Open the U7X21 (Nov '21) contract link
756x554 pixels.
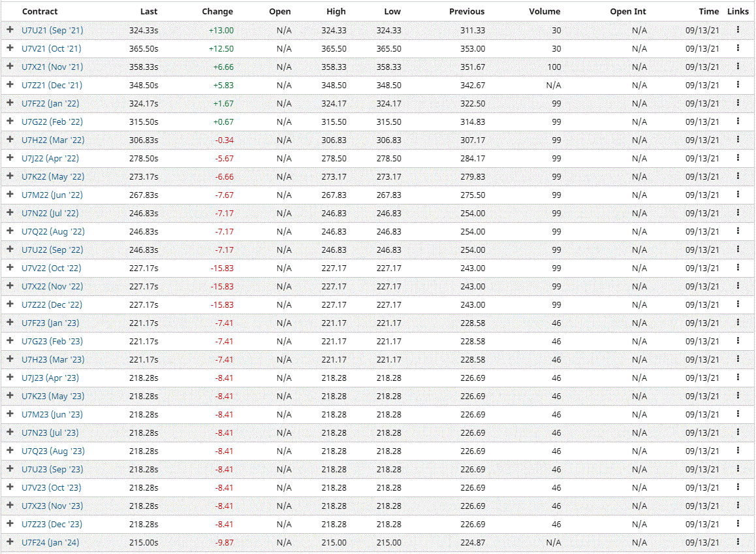click(52, 67)
